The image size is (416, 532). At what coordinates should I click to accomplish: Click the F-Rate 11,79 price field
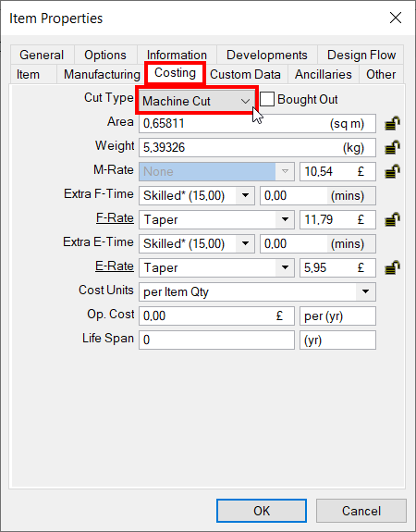pos(337,219)
